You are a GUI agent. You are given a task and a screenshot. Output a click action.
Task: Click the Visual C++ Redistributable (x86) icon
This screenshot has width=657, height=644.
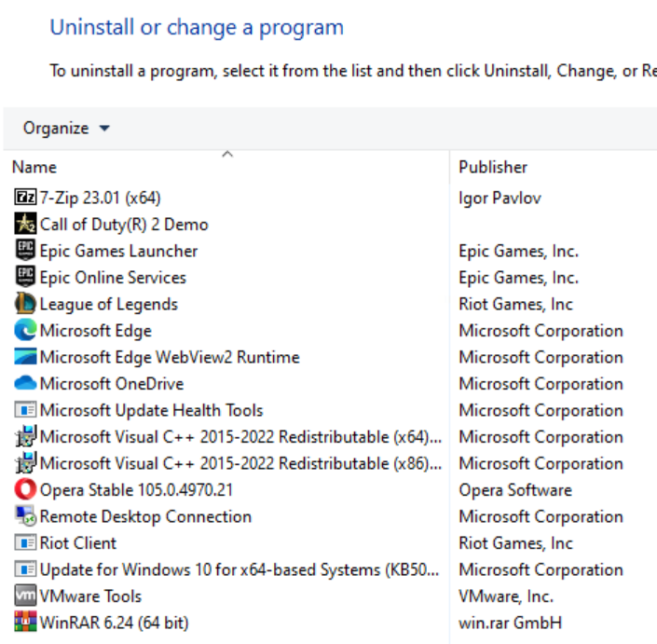point(25,462)
